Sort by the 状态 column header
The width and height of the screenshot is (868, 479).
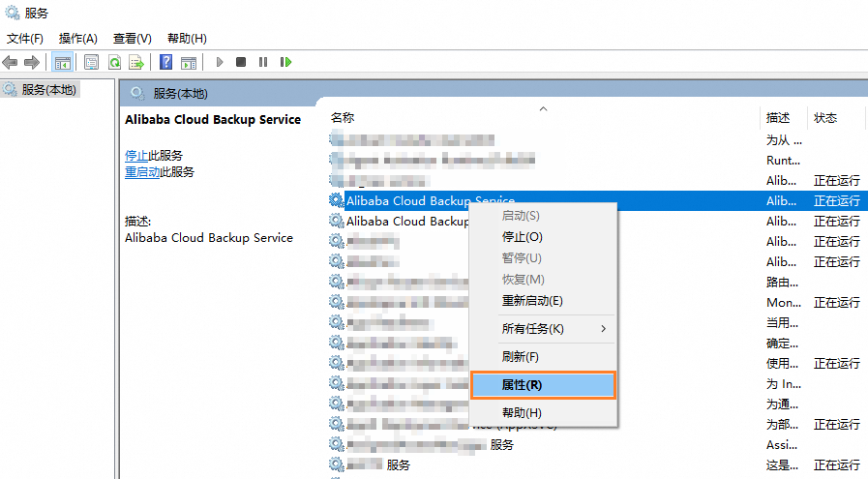825,117
